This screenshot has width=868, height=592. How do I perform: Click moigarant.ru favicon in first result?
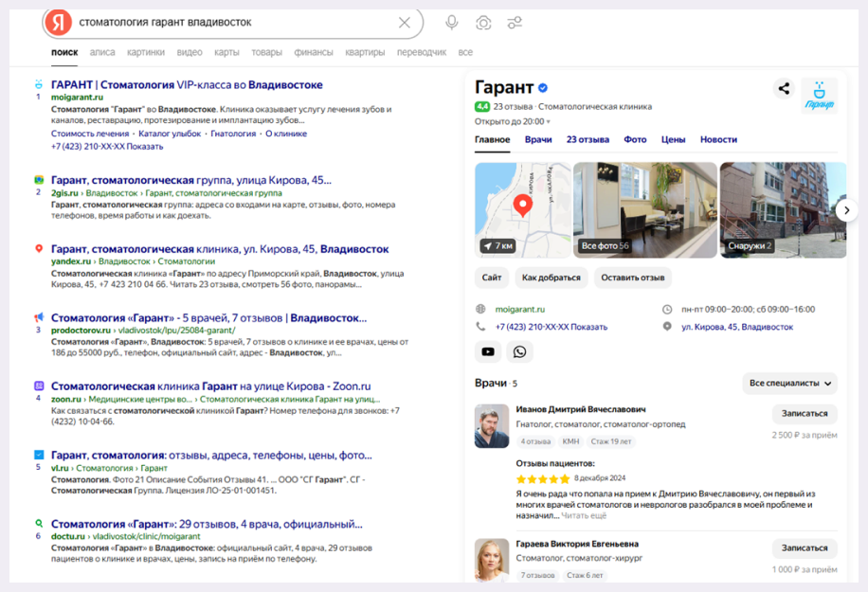point(38,84)
